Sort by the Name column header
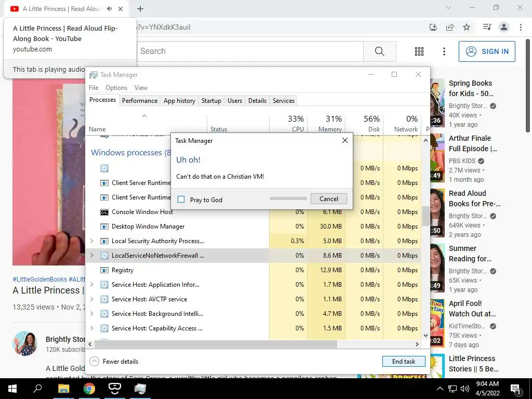Viewport: 532px width, 399px height. pyautogui.click(x=146, y=124)
